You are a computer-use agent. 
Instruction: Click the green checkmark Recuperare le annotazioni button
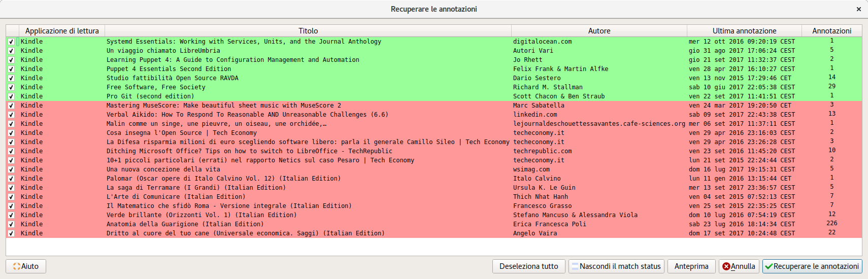coord(812,266)
